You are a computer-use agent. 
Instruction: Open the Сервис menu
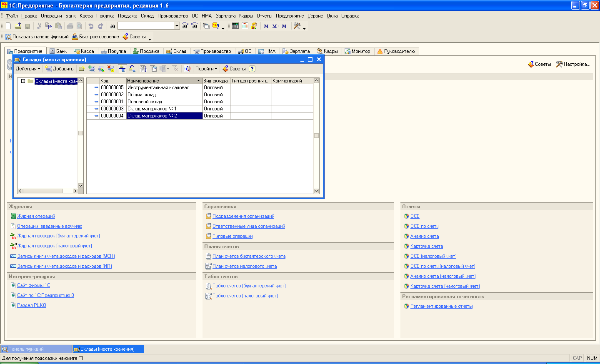315,16
